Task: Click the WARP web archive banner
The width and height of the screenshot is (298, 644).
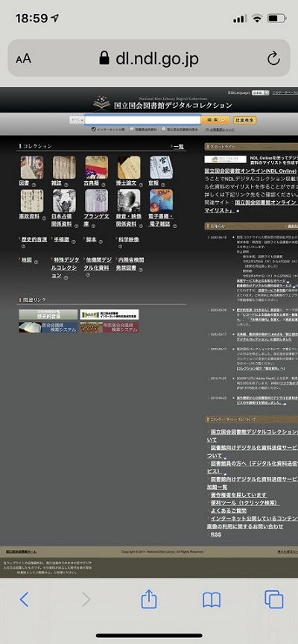Action: [x=110, y=315]
